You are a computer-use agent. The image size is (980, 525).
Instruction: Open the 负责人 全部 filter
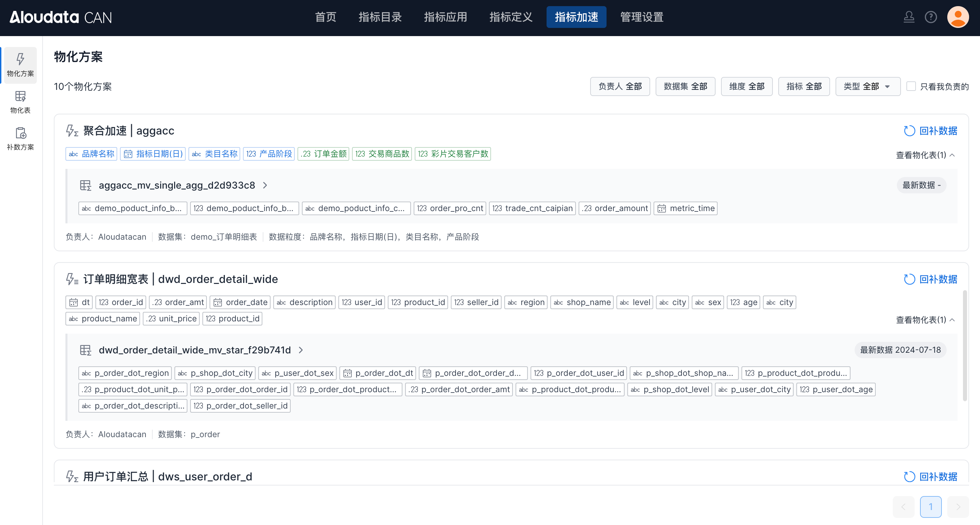pos(620,86)
